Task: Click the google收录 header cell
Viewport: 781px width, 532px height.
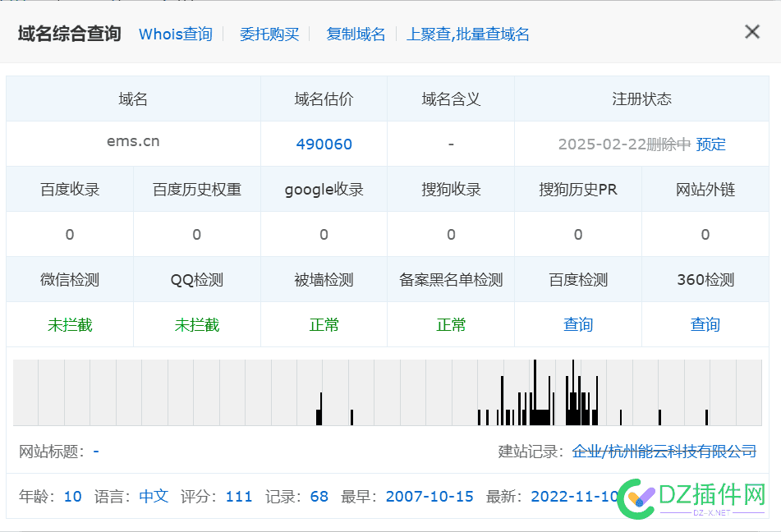Action: click(x=324, y=190)
